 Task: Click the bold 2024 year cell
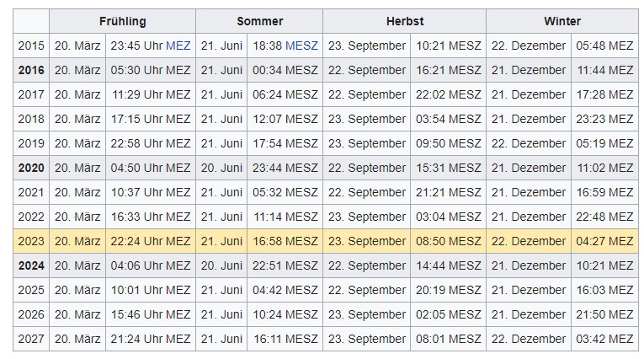pyautogui.click(x=31, y=265)
